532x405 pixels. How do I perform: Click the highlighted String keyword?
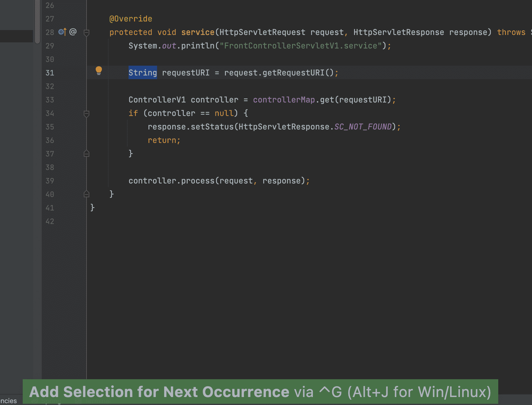click(x=143, y=73)
